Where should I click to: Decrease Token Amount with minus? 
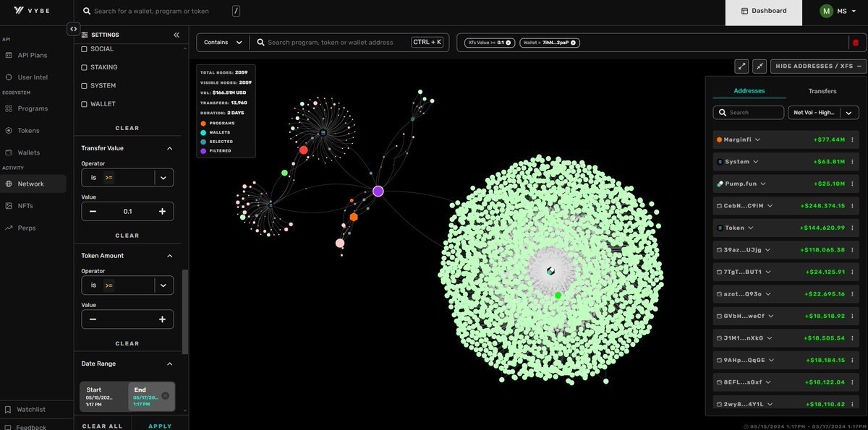click(93, 319)
